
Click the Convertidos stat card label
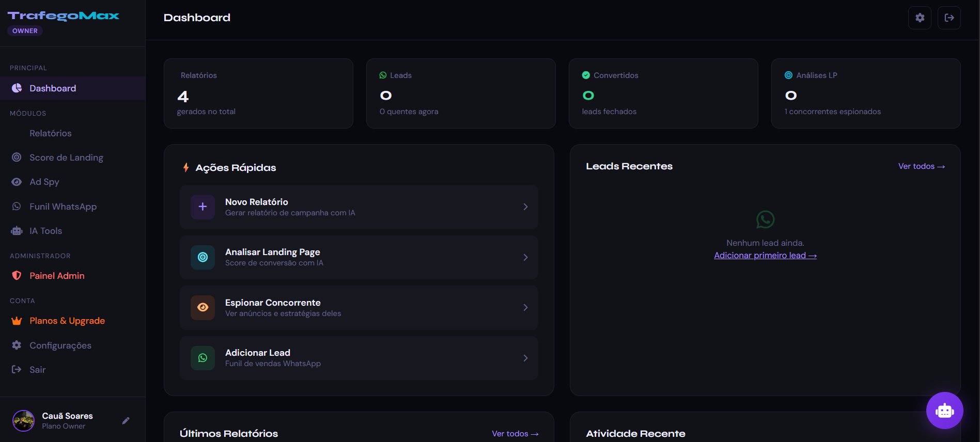pyautogui.click(x=616, y=75)
